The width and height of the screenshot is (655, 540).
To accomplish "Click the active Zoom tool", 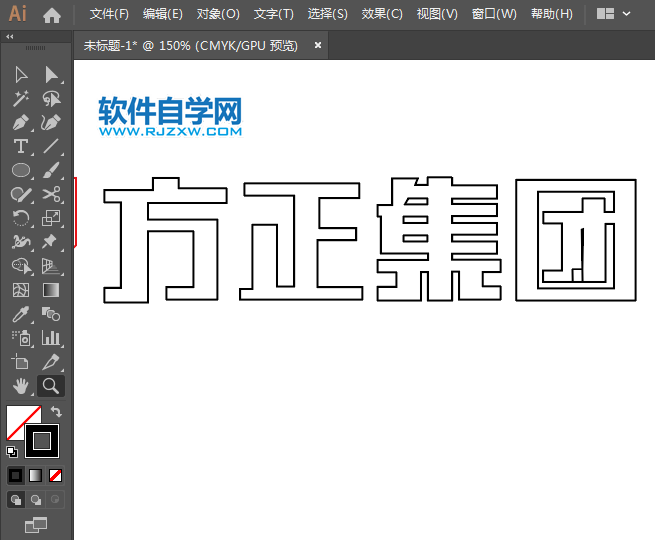I will click(51, 386).
